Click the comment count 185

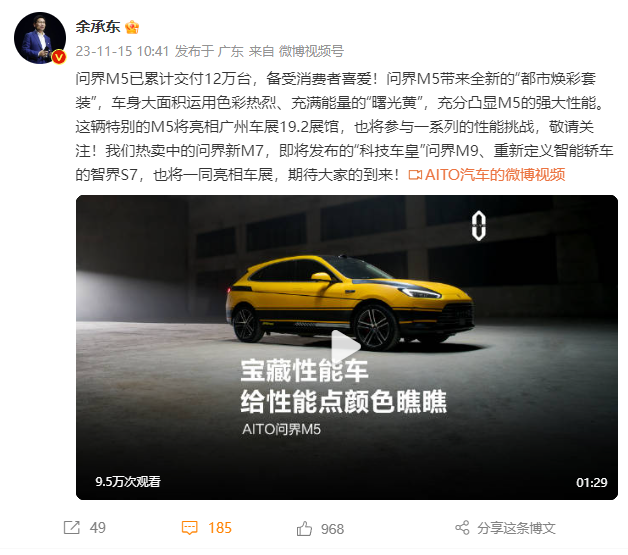220,528
